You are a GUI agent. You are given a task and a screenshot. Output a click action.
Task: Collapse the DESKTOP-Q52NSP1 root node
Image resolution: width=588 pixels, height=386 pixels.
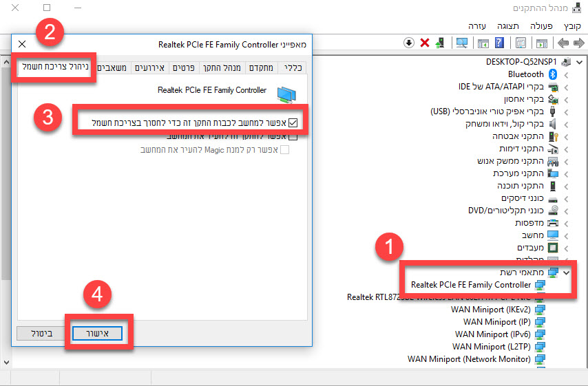[579, 62]
